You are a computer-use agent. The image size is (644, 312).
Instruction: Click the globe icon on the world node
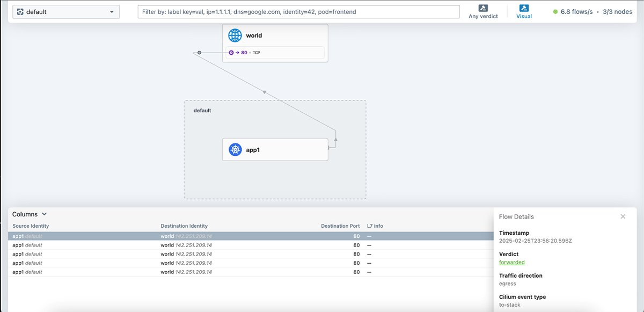(x=235, y=35)
